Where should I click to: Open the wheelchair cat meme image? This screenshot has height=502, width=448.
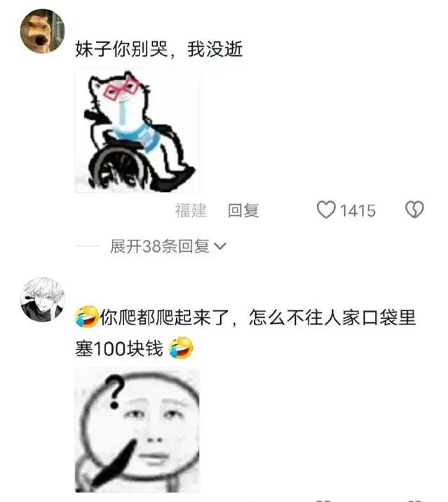tap(137, 130)
